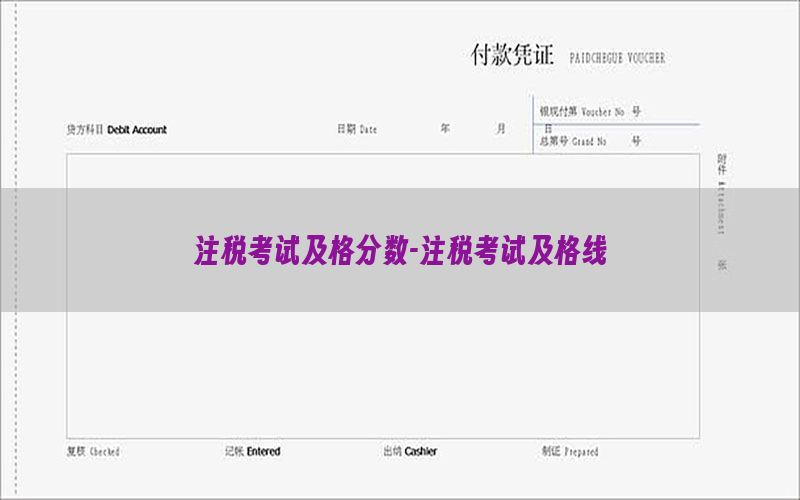
Task: Click the 银现付第 Voucher No label
Action: click(582, 111)
